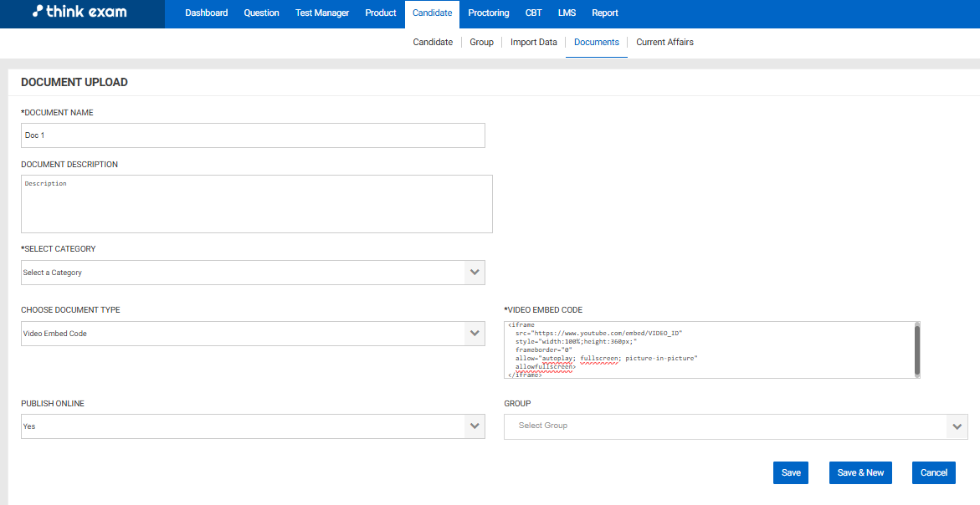Click the Save button
Image resolution: width=980 pixels, height=505 pixels.
(x=791, y=472)
